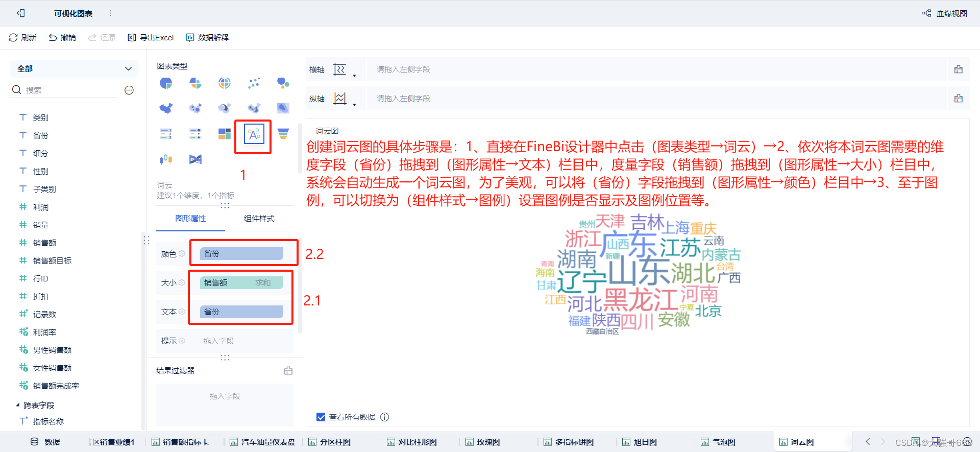Open the 销售额指标卡 component tab

click(180, 442)
